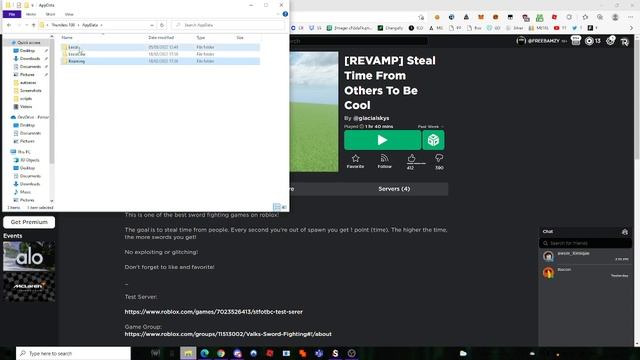The image size is (640, 360).
Task: Select the LocalLow folder row
Action: [x=160, y=54]
